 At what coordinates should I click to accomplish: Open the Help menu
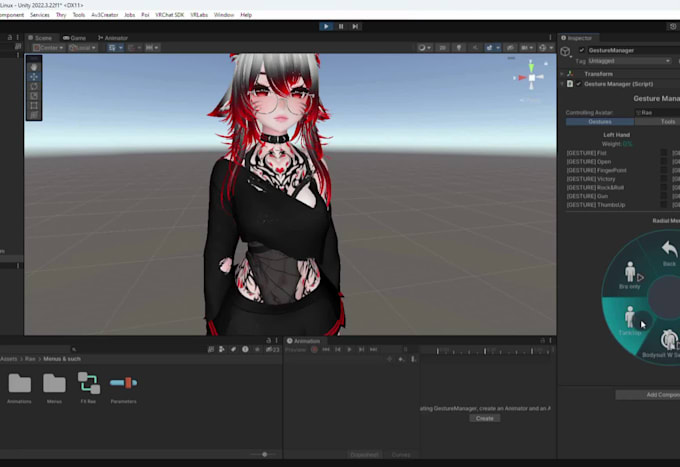(x=246, y=15)
